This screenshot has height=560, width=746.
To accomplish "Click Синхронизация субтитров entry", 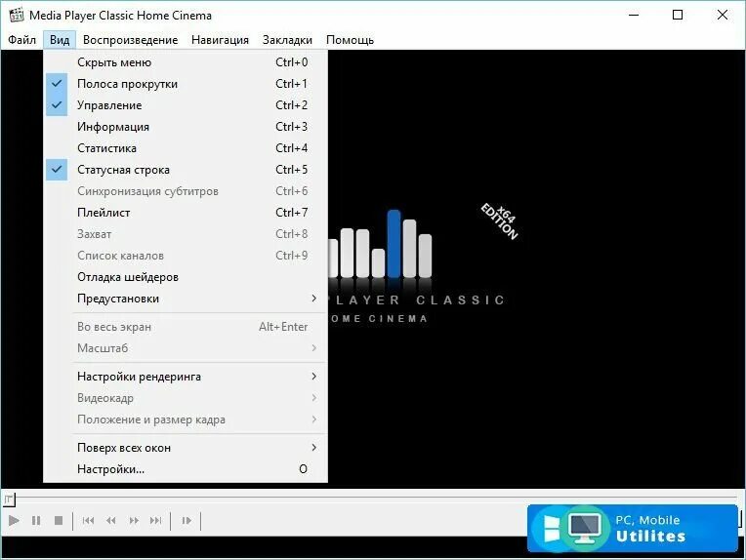I will click(x=186, y=191).
